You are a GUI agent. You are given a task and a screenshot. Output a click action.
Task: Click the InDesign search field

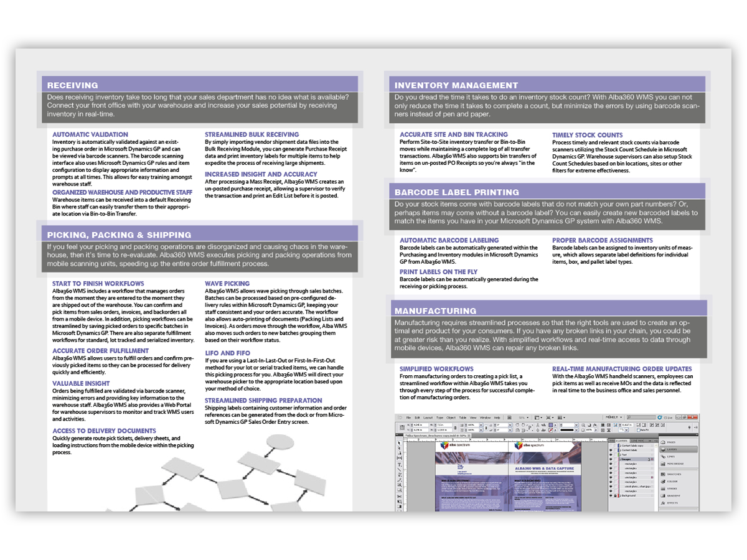pyautogui.click(x=642, y=417)
